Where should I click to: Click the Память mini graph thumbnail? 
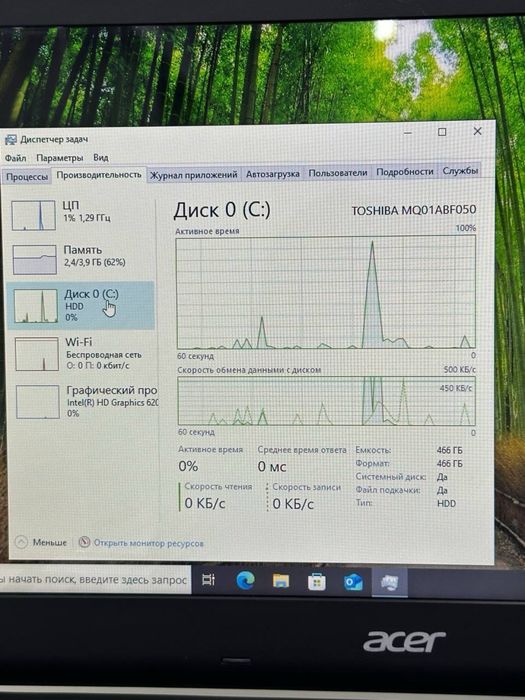point(35,259)
